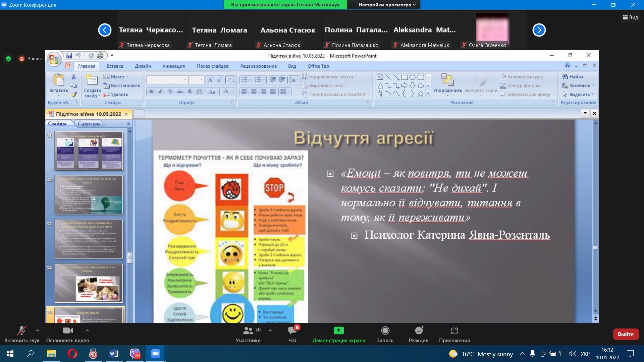Open the Приложения apps icon
Viewport: 644px width, 362px height.
[454, 331]
